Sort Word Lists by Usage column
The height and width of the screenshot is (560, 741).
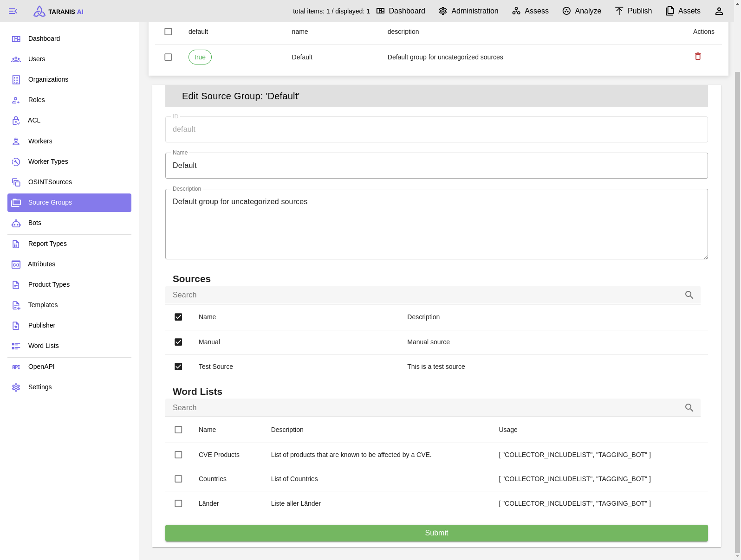click(508, 430)
